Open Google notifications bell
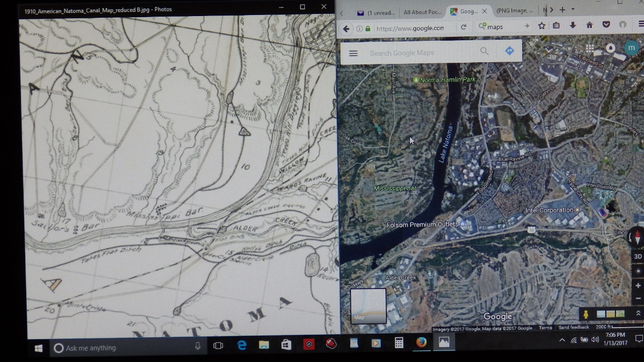Viewport: 644px width, 362px height. coord(610,48)
